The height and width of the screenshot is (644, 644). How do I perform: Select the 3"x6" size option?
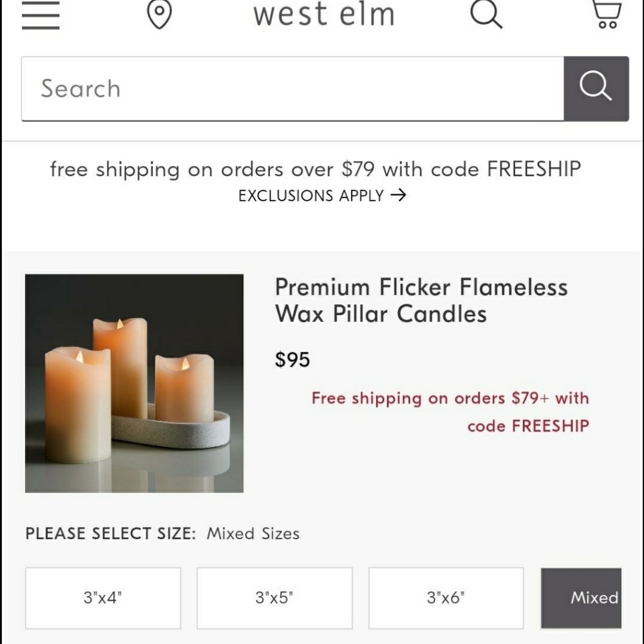[x=446, y=598]
